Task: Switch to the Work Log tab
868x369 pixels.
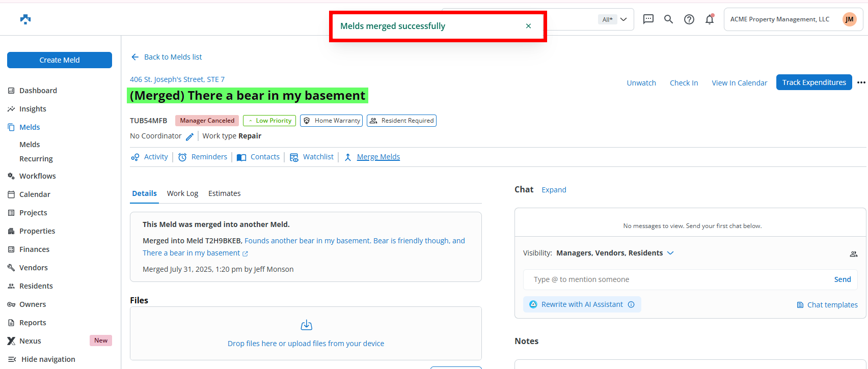Action: 182,193
